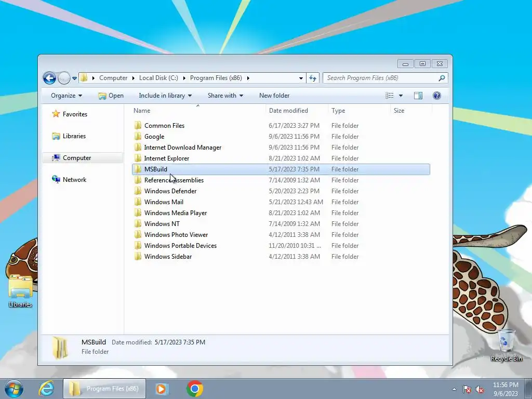Create a New folder
The width and height of the screenshot is (532, 399).
pyautogui.click(x=274, y=96)
